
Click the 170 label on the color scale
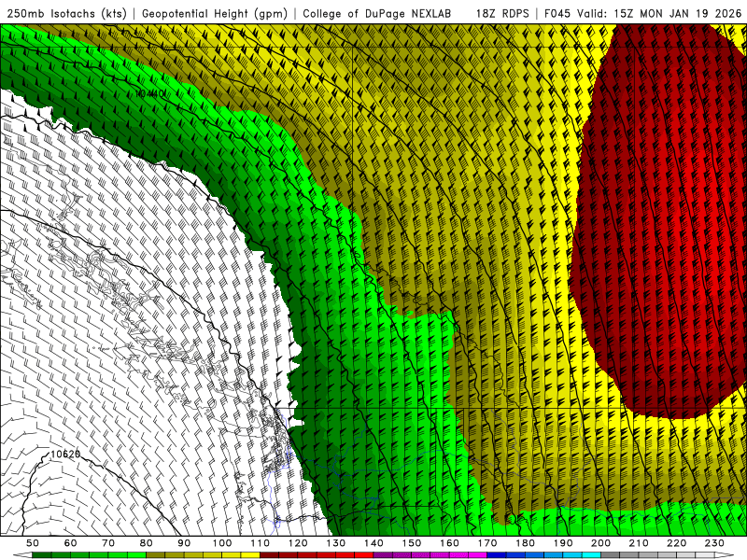tap(487, 543)
